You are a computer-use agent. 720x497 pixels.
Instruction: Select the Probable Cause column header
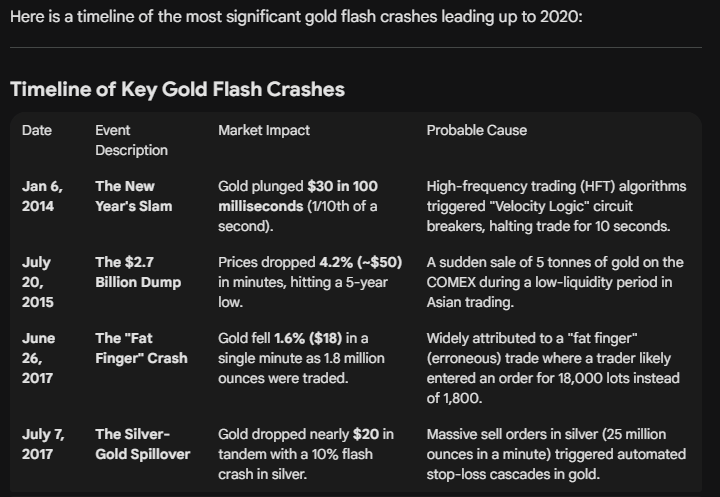pos(476,130)
